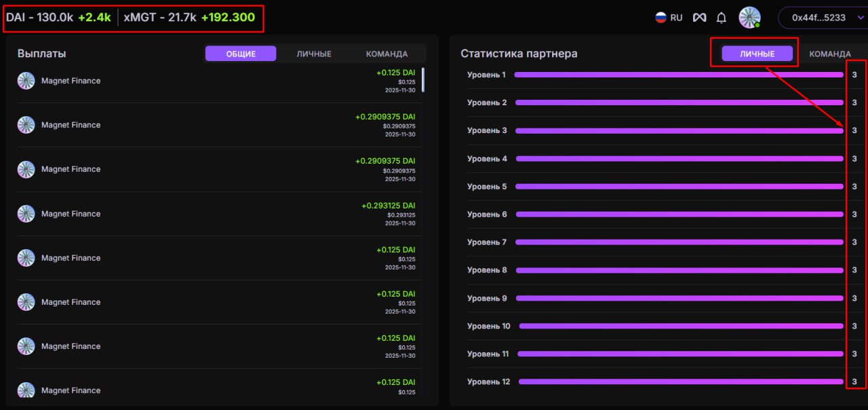
Task: Click the Magnet Finance icon in fifth payout row
Action: (x=26, y=258)
